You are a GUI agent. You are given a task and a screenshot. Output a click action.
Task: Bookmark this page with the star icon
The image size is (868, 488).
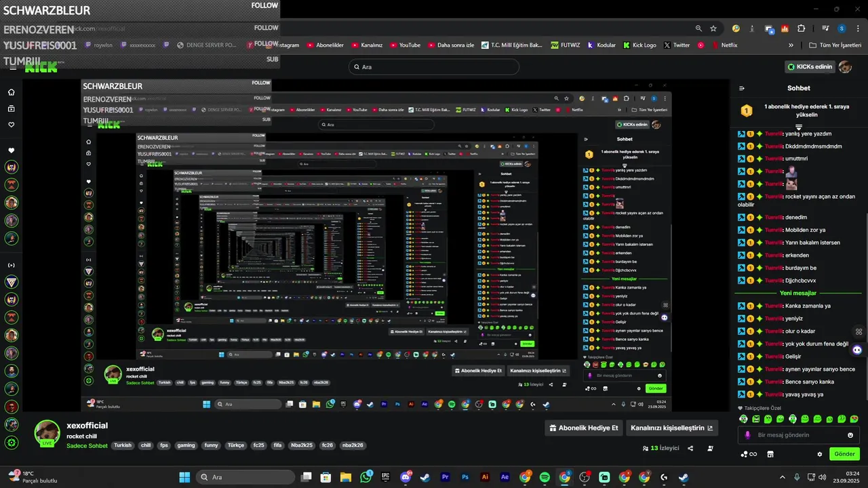coord(713,28)
